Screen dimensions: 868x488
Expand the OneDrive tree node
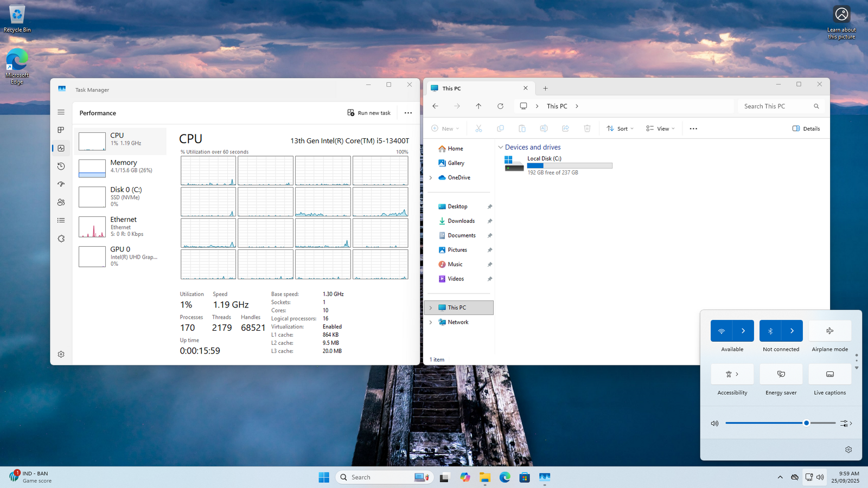tap(431, 178)
